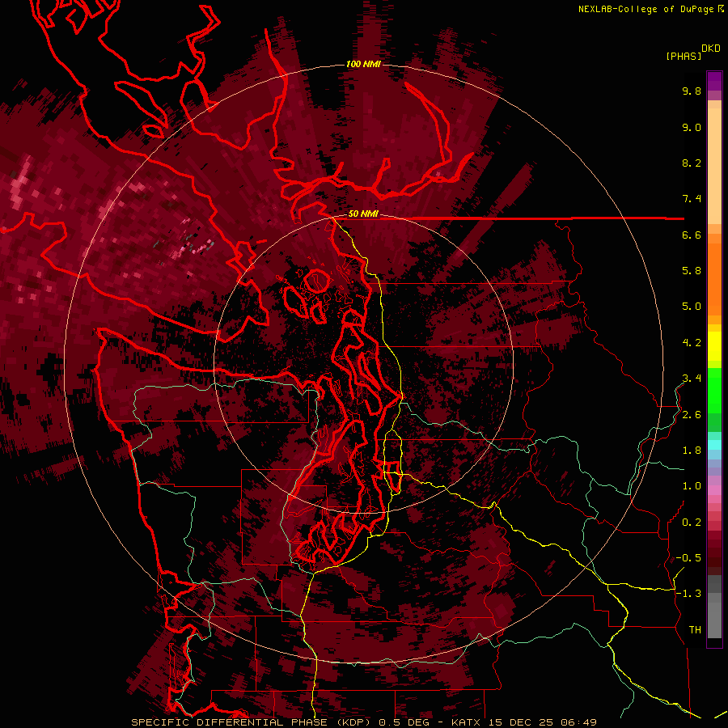Click the -0.5 color scale value

688,558
